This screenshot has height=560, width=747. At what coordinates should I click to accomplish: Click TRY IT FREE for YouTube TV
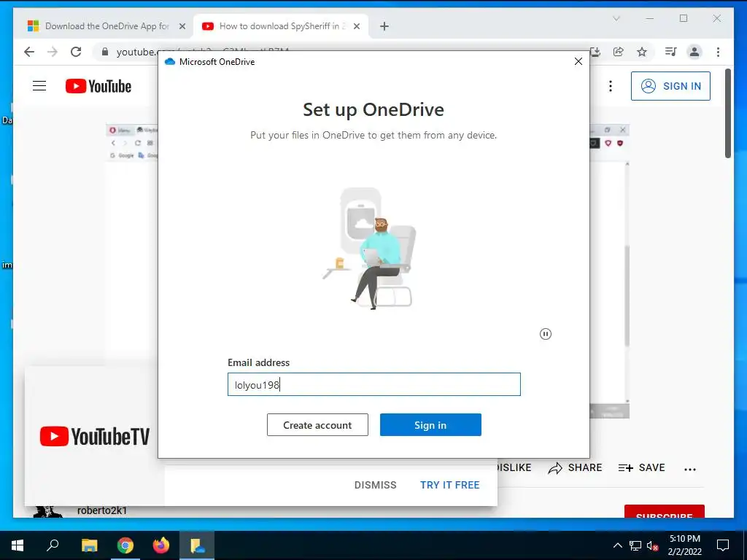[449, 485]
